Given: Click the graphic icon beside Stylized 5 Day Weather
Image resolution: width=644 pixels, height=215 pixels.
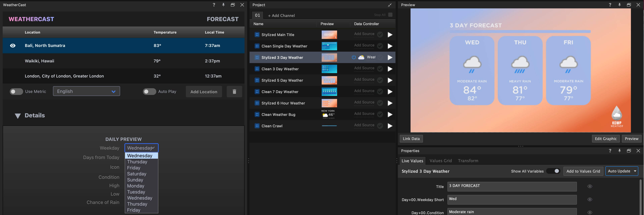Looking at the screenshot, I should pos(257,80).
